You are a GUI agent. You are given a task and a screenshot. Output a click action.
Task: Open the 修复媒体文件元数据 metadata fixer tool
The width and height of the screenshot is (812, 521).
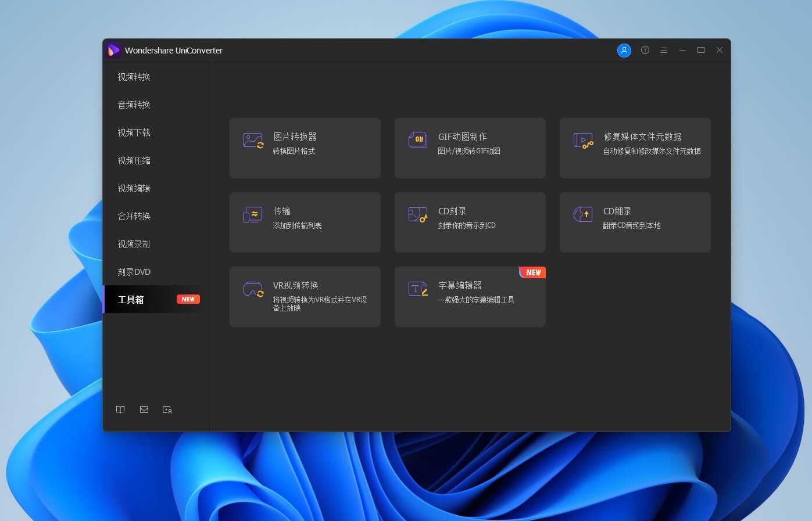[x=635, y=148]
